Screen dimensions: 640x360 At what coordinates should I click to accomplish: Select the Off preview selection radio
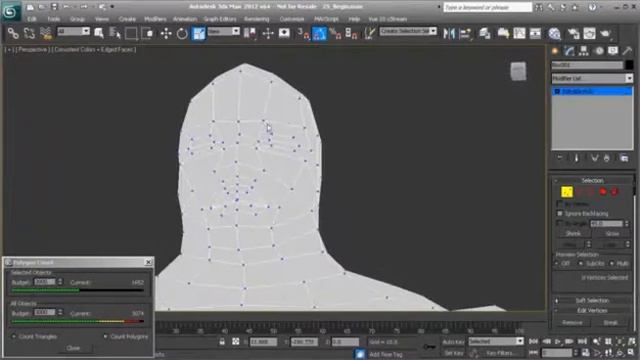pos(557,264)
